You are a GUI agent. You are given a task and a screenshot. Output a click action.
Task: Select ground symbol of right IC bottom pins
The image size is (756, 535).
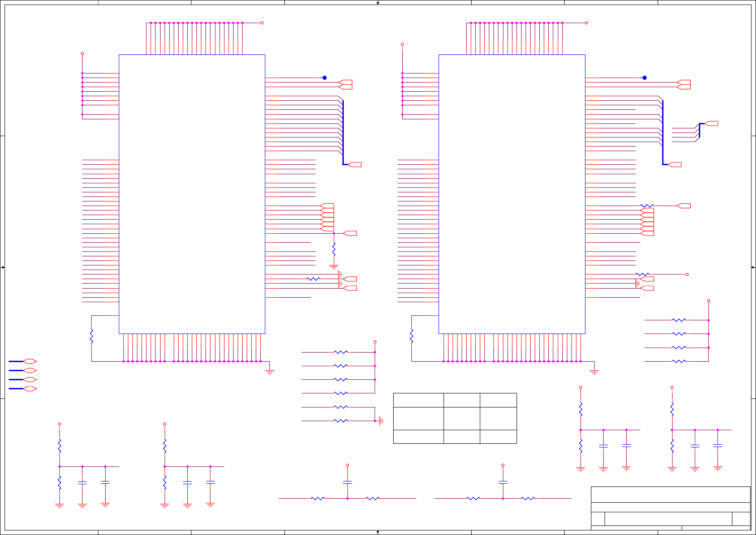(595, 372)
